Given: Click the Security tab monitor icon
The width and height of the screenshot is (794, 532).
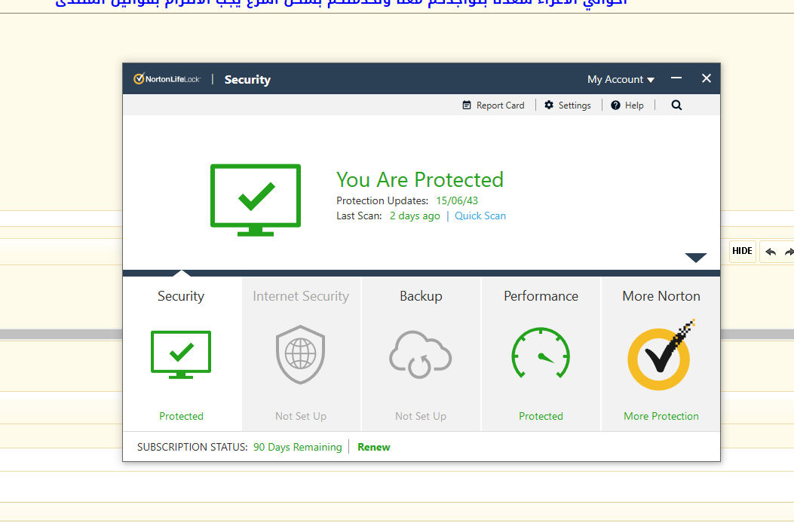Looking at the screenshot, I should click(x=181, y=355).
